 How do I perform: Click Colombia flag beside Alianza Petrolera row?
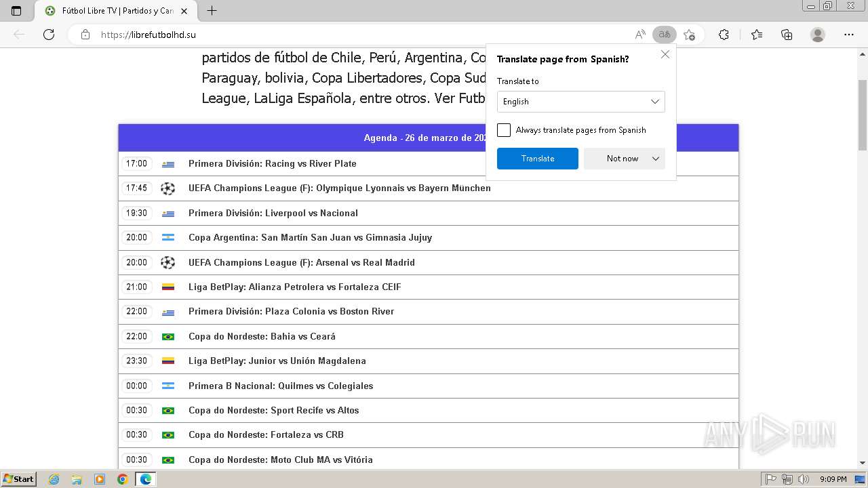[x=168, y=287]
